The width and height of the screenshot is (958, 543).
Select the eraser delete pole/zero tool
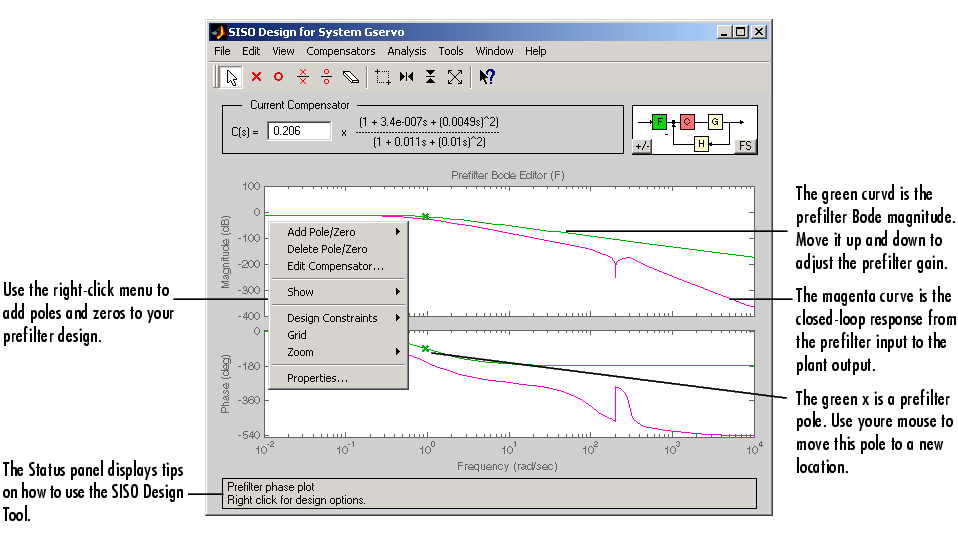point(350,76)
